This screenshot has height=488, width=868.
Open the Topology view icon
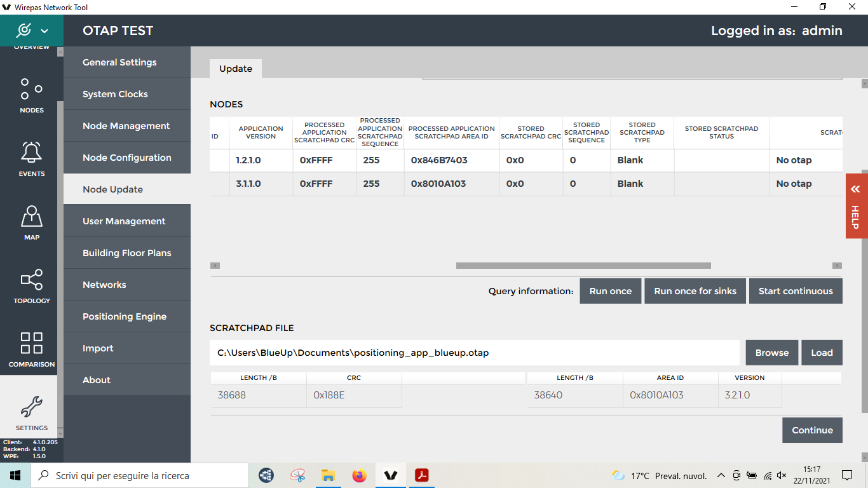click(x=31, y=286)
